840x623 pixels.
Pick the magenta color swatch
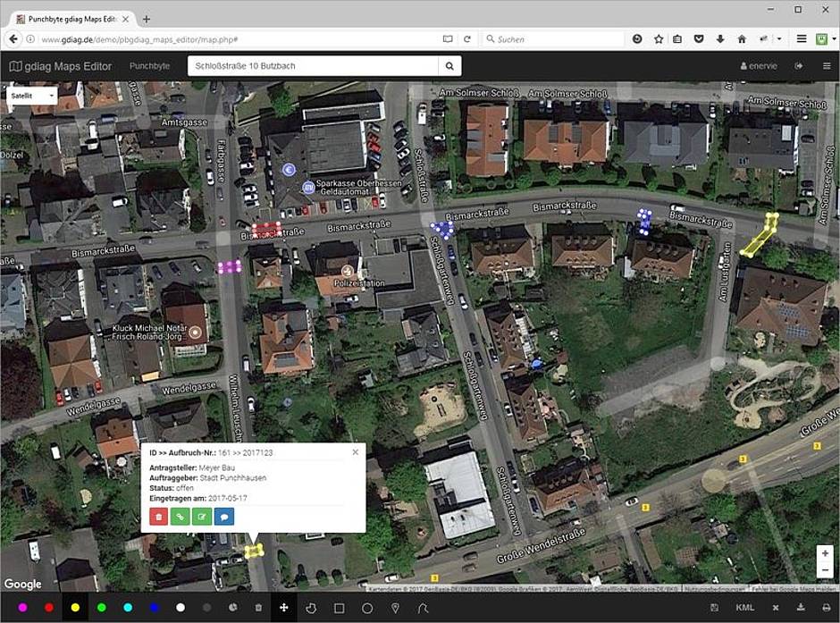click(x=22, y=608)
